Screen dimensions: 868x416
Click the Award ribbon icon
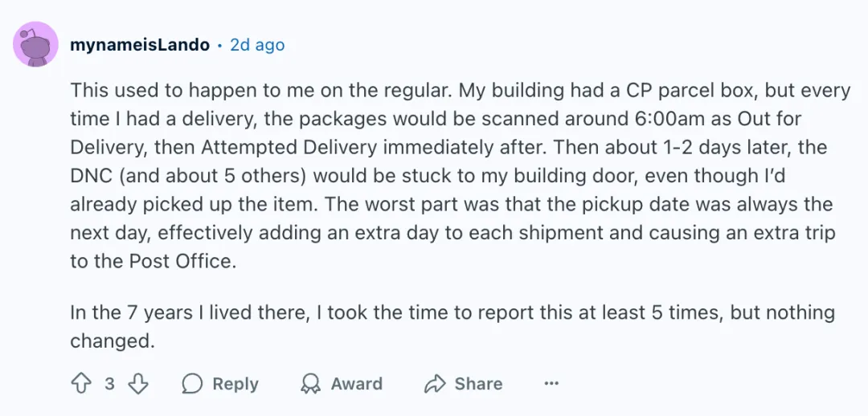[310, 384]
